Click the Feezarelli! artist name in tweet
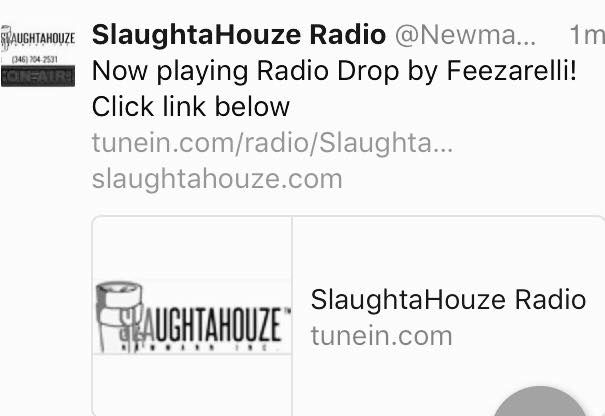 click(x=511, y=71)
